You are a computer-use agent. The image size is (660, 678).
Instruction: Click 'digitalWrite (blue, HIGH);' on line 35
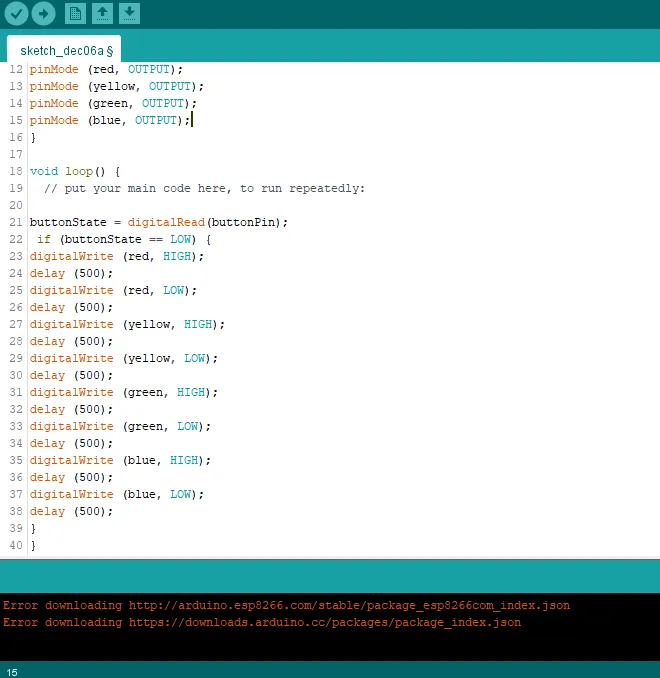point(120,461)
